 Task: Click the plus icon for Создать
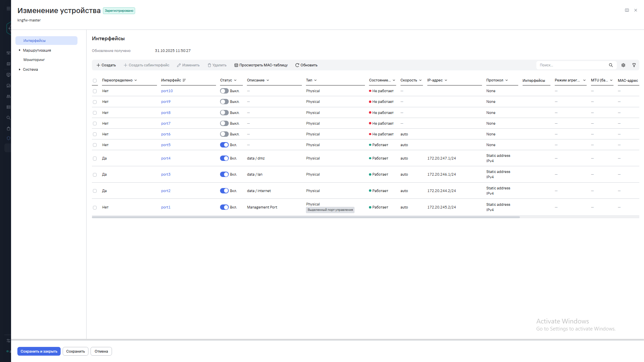[98, 65]
